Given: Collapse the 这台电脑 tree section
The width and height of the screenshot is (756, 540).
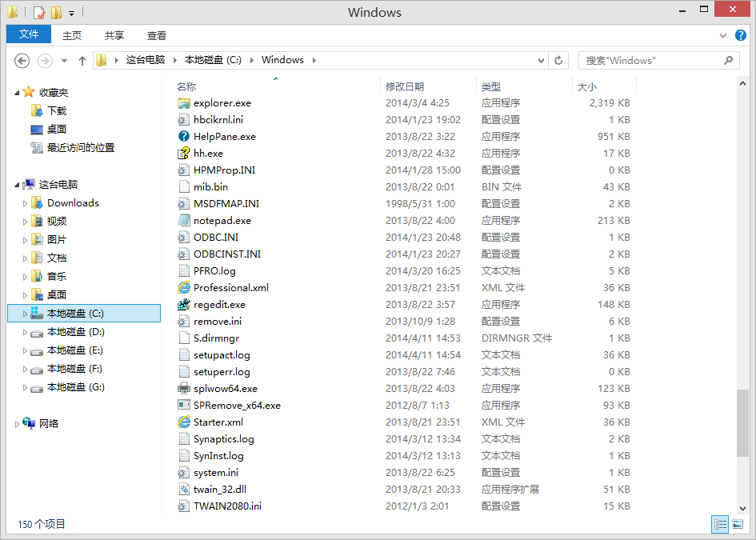Looking at the screenshot, I should tap(17, 185).
